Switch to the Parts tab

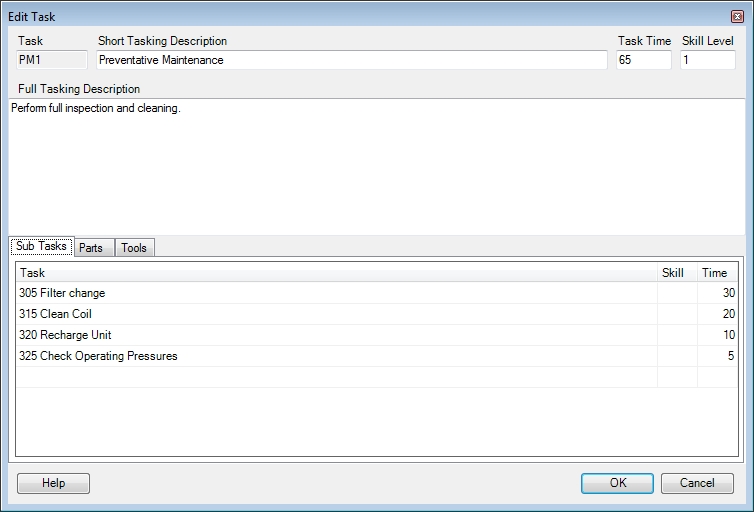click(x=91, y=248)
